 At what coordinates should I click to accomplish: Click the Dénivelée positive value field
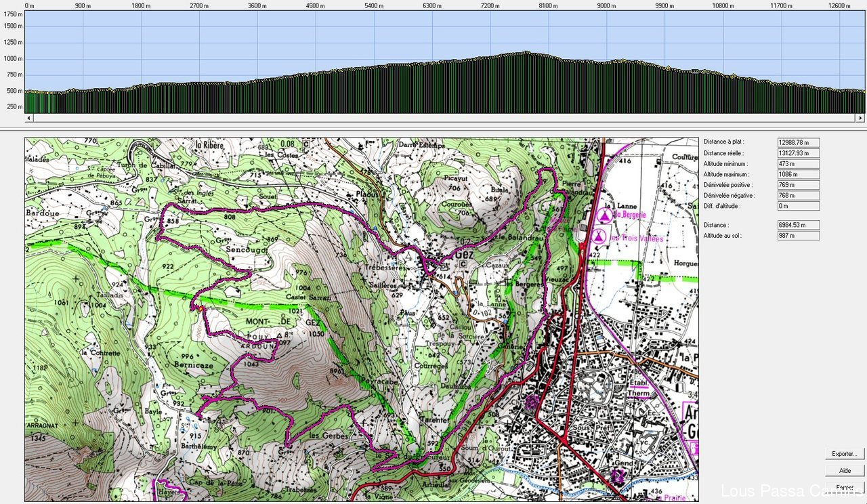(799, 185)
